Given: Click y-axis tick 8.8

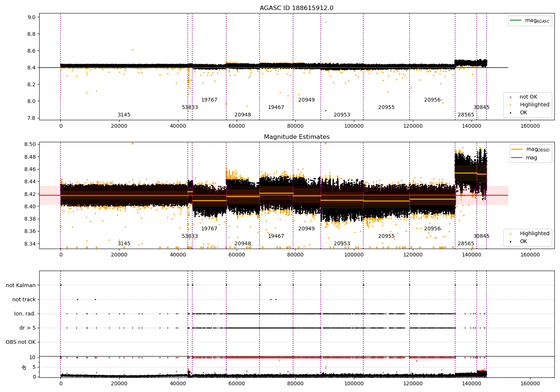Looking at the screenshot, I should click(x=31, y=34).
